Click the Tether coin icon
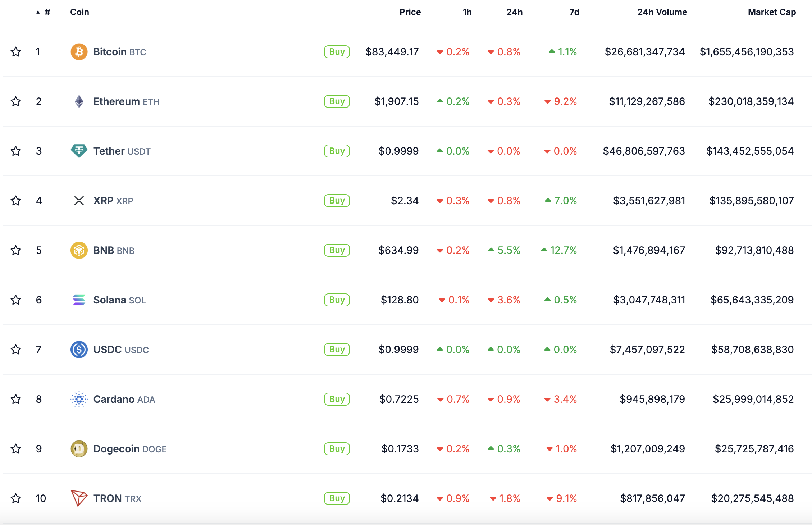Viewport: 812px width, 525px height. click(79, 151)
